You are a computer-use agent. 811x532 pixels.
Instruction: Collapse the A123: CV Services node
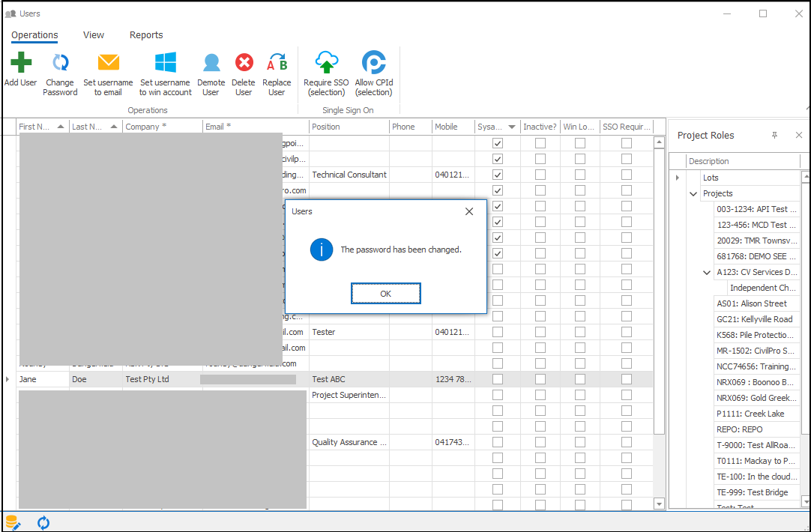(707, 272)
